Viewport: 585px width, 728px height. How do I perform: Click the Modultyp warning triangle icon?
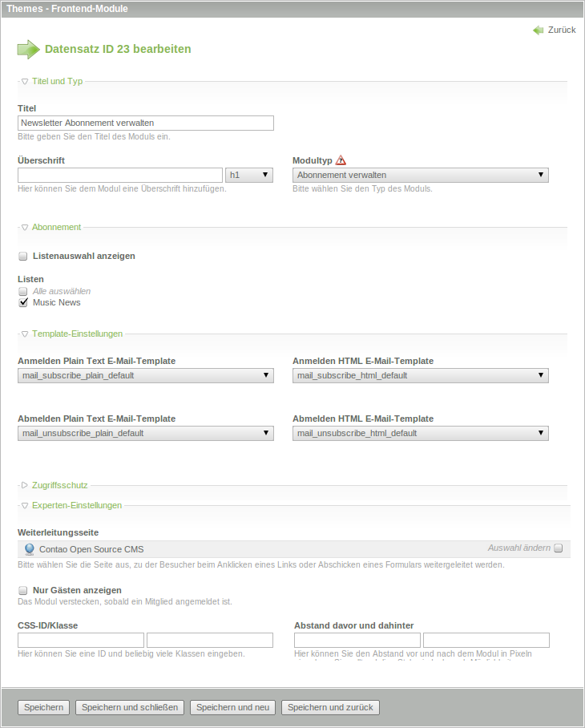coord(341,160)
